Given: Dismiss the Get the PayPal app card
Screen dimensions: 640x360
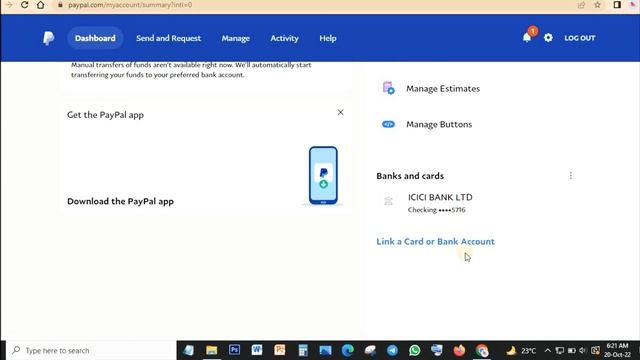Looking at the screenshot, I should coord(340,112).
